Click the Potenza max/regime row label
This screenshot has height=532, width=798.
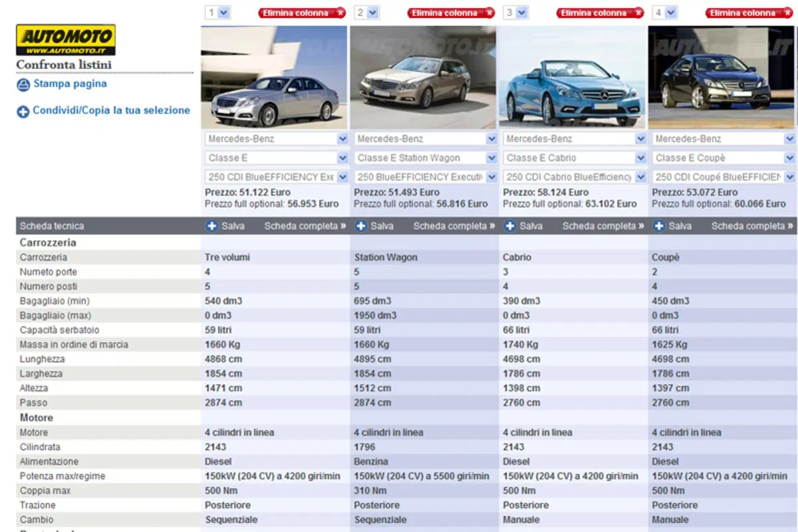point(63,476)
